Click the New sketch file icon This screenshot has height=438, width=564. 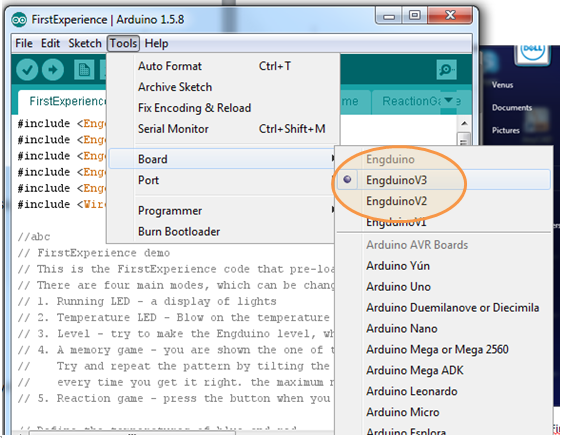pyautogui.click(x=84, y=70)
